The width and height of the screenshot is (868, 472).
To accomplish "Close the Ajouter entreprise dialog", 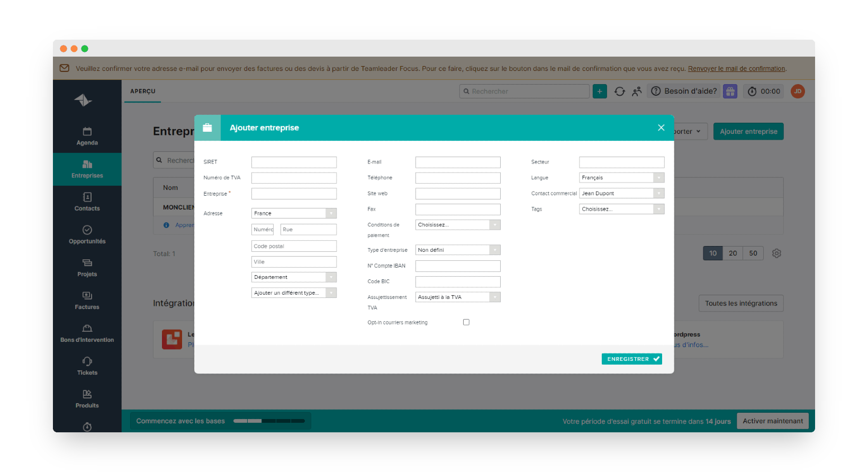I will click(x=661, y=128).
